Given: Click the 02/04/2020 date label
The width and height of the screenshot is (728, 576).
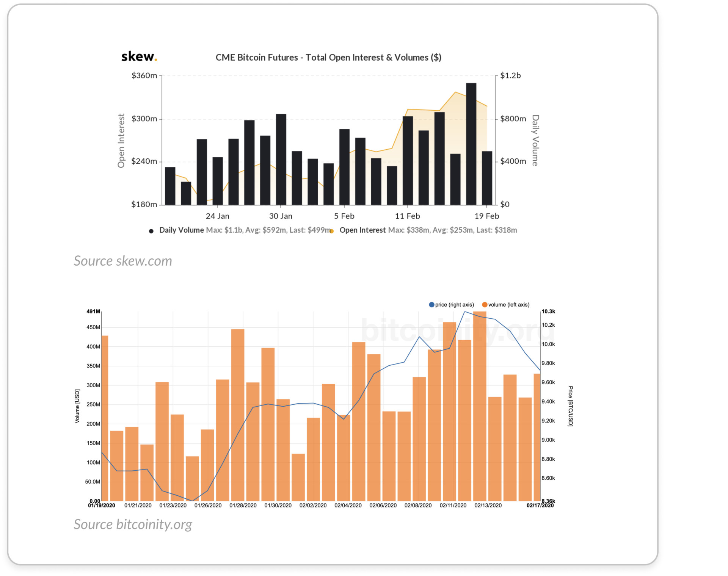Looking at the screenshot, I should pos(348,506).
